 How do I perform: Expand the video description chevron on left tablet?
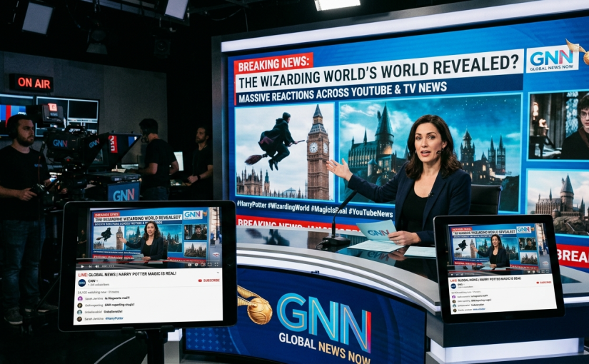click(x=218, y=273)
